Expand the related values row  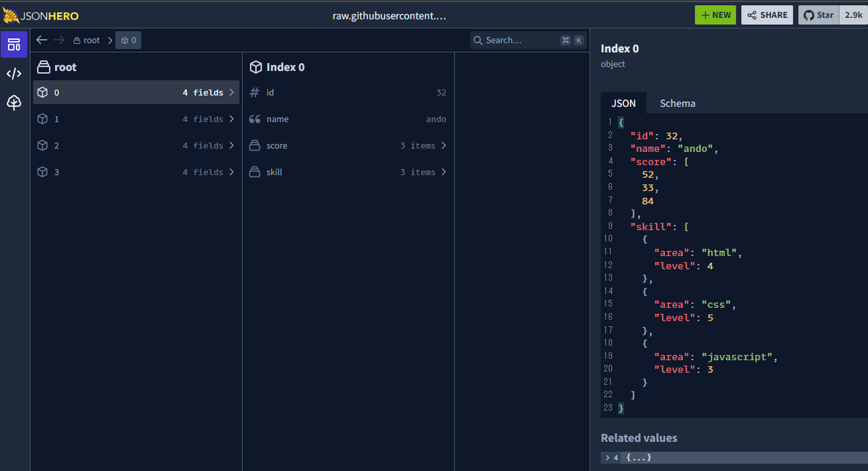[x=734, y=457]
